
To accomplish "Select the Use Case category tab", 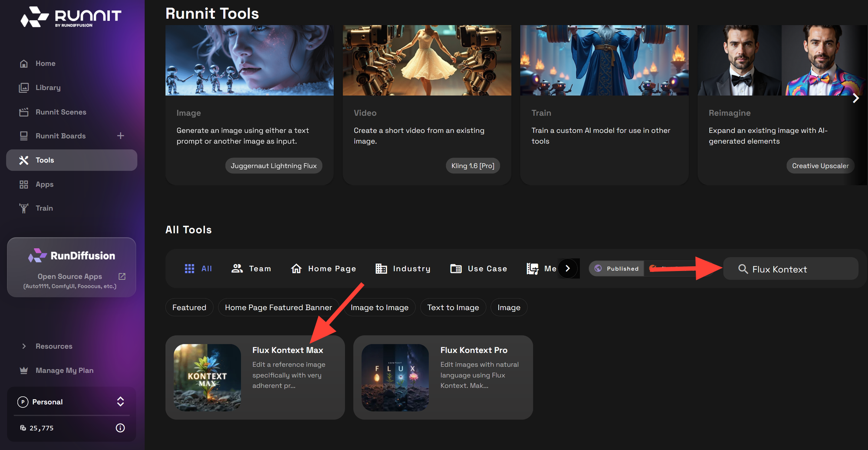I will click(x=479, y=269).
